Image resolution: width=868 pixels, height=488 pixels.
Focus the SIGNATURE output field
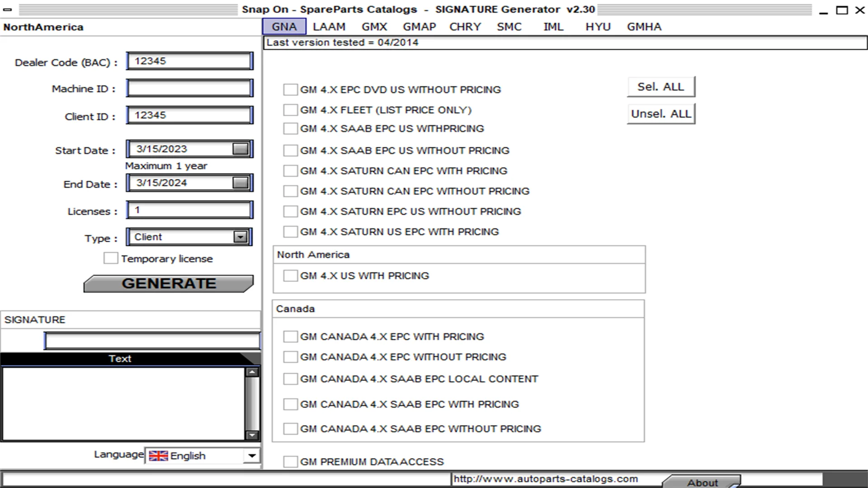152,341
